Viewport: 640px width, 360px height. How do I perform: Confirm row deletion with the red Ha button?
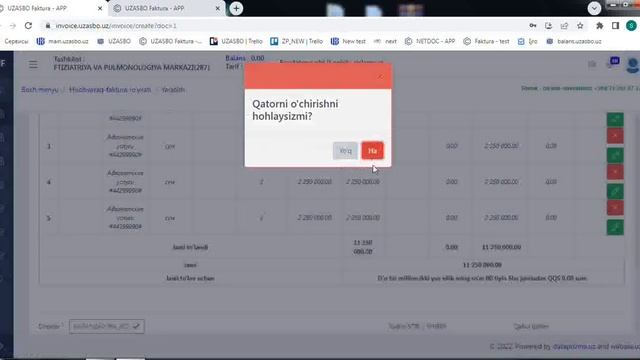click(372, 151)
